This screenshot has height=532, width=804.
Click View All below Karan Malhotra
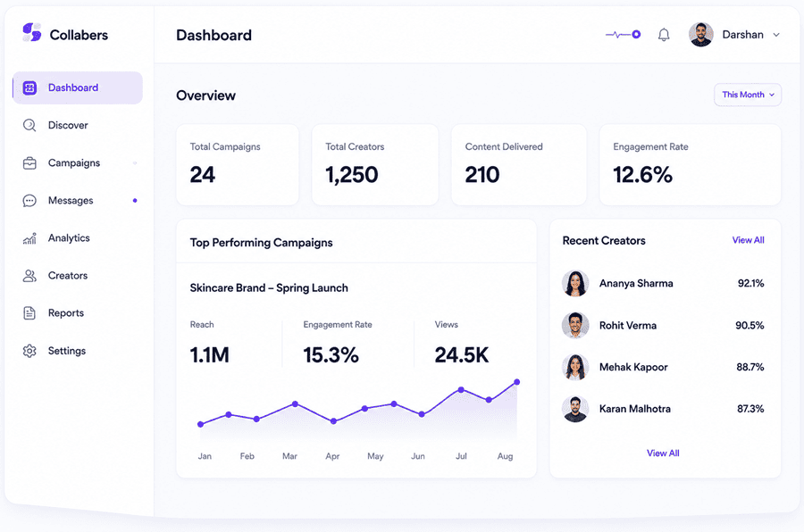pyautogui.click(x=663, y=453)
